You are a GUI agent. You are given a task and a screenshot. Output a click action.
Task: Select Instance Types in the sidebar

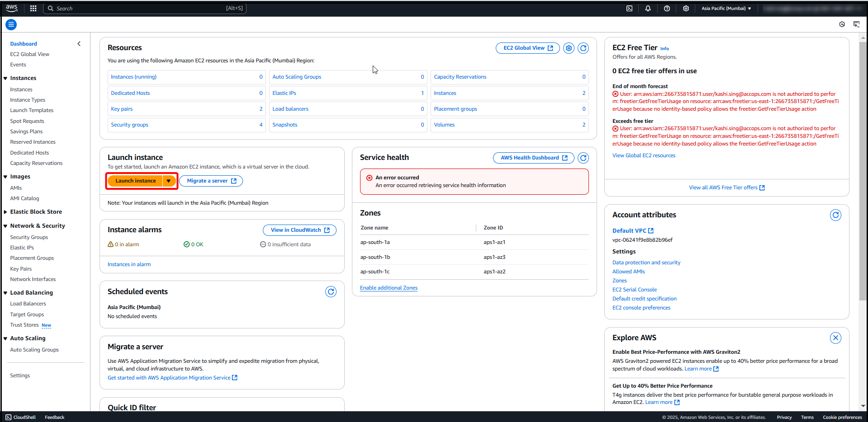(x=27, y=99)
